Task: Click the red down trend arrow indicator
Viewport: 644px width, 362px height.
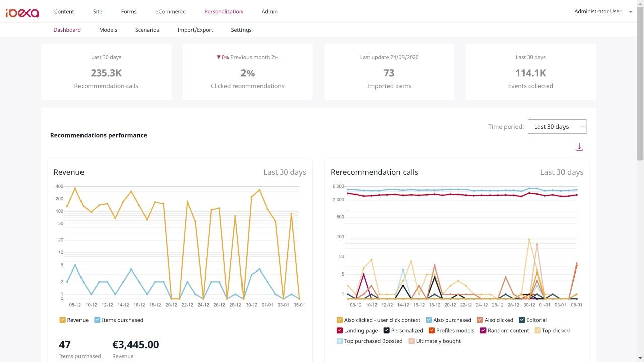Action: tap(219, 57)
